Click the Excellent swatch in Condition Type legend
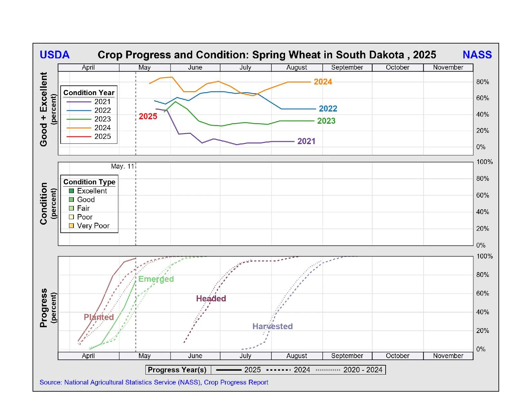The image size is (532, 411). pos(71,191)
